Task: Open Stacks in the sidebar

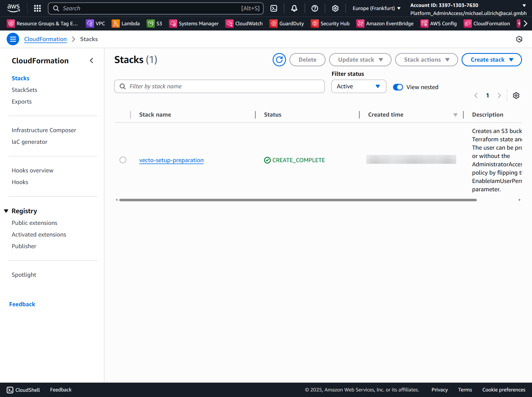Action: pyautogui.click(x=21, y=78)
